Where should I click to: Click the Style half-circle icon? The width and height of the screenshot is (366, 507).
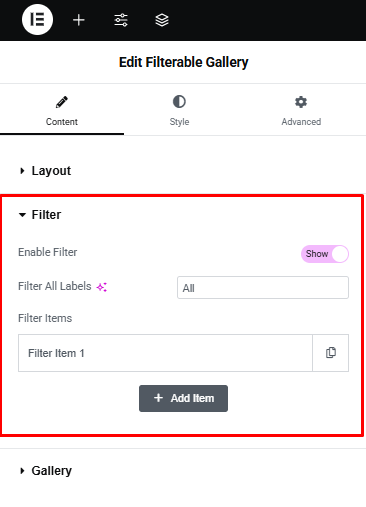(x=179, y=102)
